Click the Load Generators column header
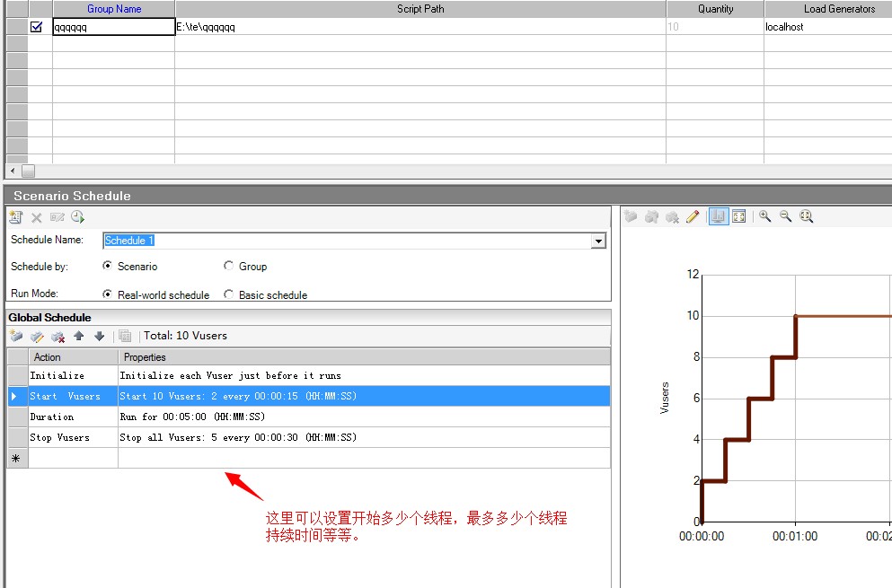The image size is (892, 588). point(828,9)
